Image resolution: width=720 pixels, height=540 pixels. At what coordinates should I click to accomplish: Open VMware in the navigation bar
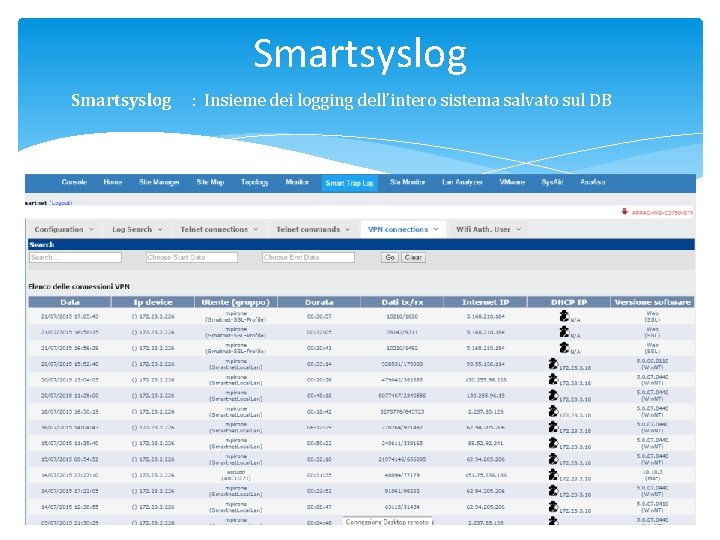(512, 182)
